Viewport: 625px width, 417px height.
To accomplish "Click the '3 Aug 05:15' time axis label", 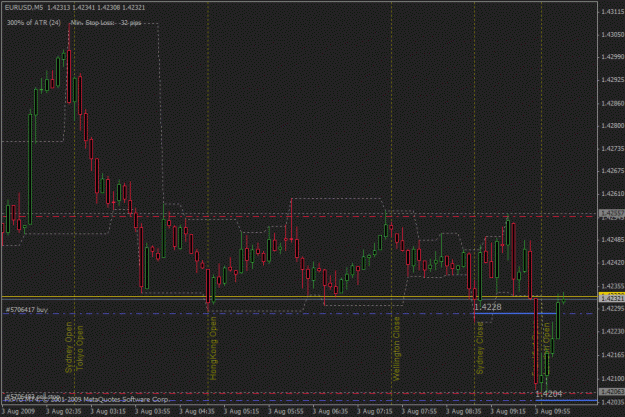I will [241, 411].
